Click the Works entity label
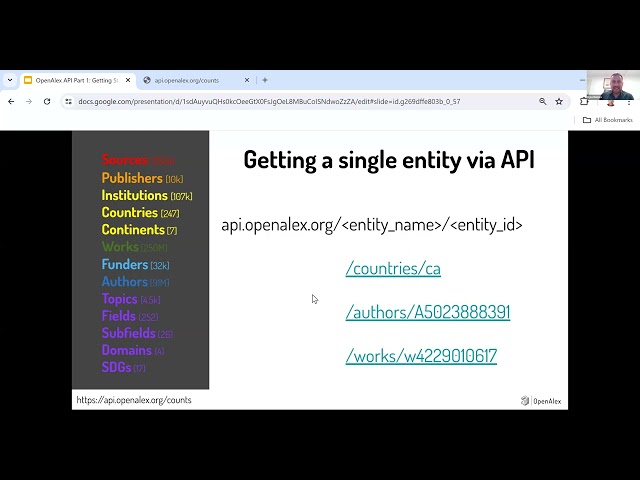The image size is (640, 480). 120,247
